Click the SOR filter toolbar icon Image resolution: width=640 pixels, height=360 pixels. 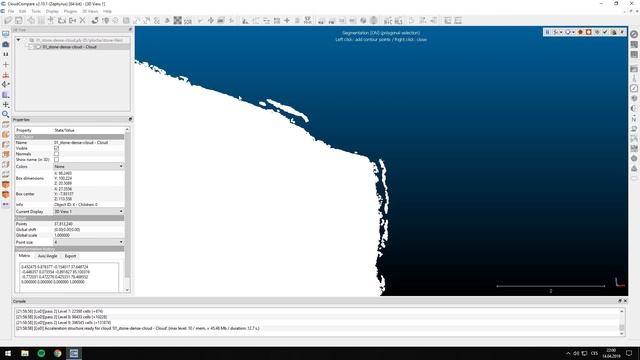point(188,20)
